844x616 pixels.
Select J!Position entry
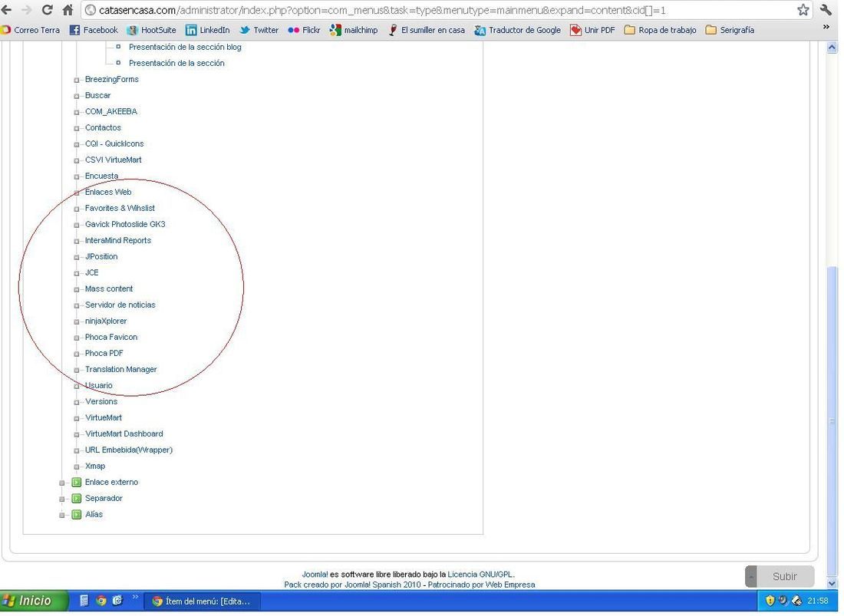tap(101, 257)
